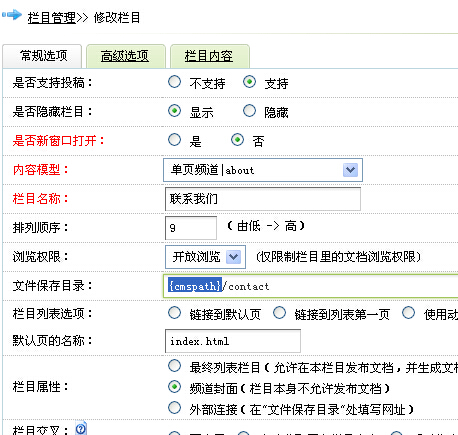This screenshot has width=458, height=435.
Task: Choose 最终列表栏目 as 栏目属性
Action: (x=174, y=366)
